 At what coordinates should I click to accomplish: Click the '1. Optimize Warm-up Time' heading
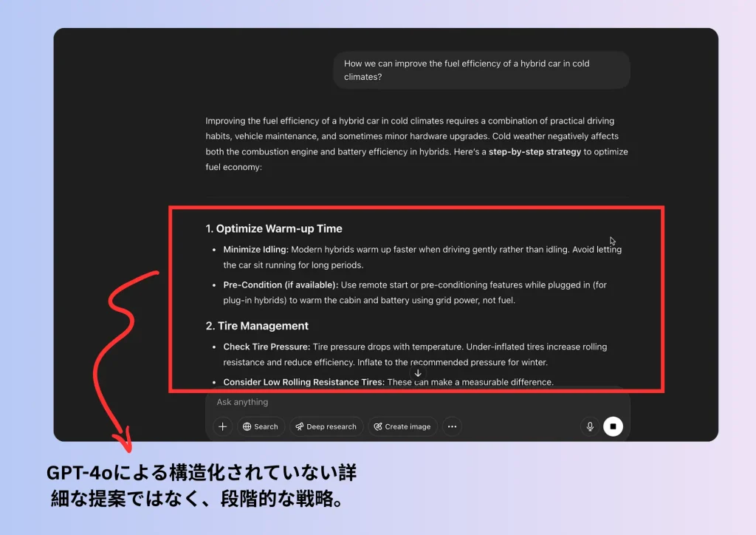click(274, 228)
